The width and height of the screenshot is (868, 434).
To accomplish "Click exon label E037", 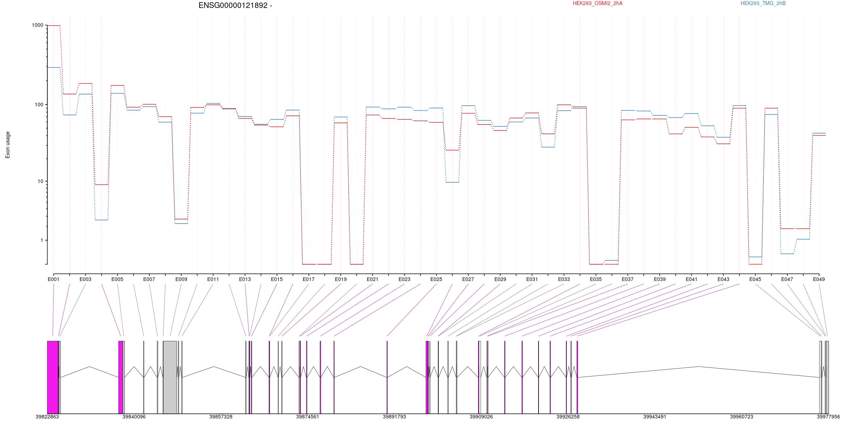I will pos(627,279).
